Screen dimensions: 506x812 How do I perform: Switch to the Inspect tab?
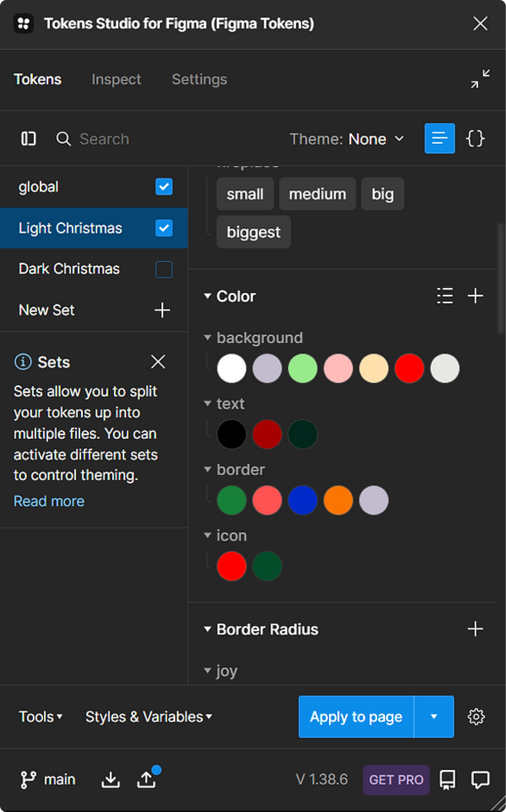[x=116, y=79]
